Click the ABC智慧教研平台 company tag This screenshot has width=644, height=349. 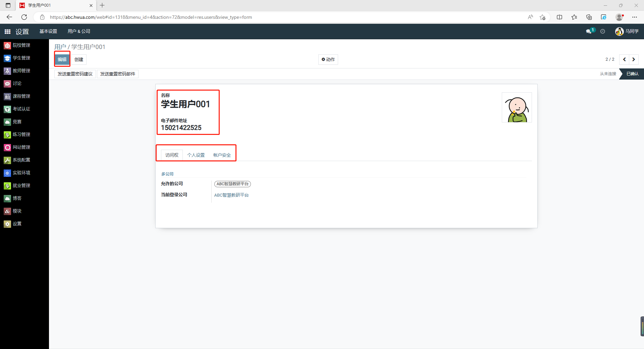tap(232, 184)
